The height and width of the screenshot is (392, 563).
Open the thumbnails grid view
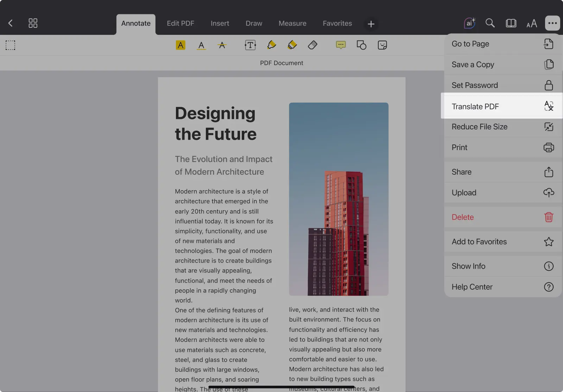coord(33,23)
